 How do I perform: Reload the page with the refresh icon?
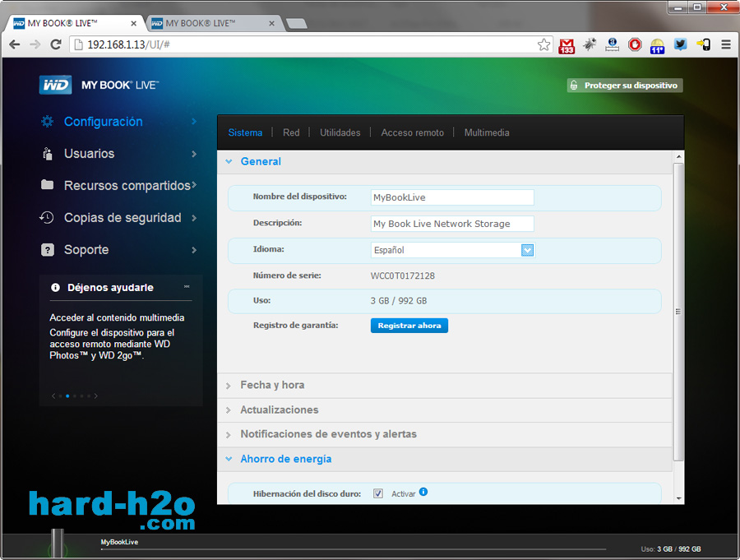click(56, 44)
